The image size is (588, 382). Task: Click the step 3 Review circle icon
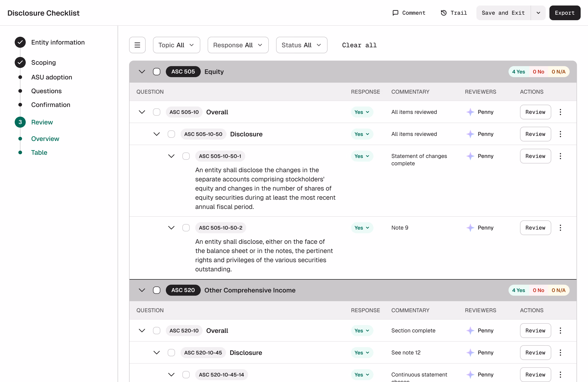[20, 122]
